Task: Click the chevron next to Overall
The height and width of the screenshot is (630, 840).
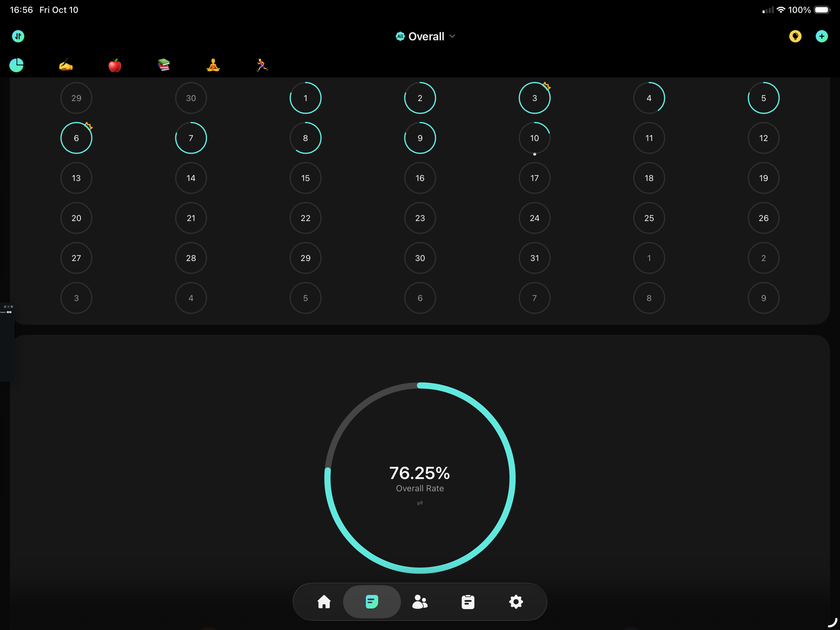Action: point(452,36)
